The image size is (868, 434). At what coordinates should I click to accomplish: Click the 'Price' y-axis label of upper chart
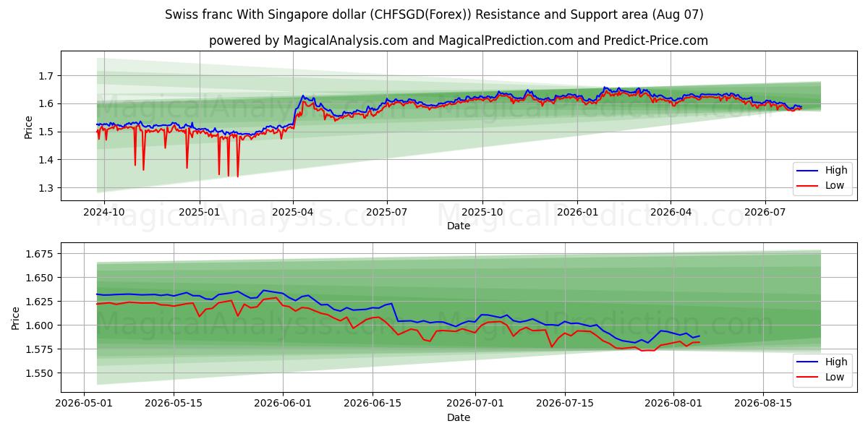[x=28, y=126]
